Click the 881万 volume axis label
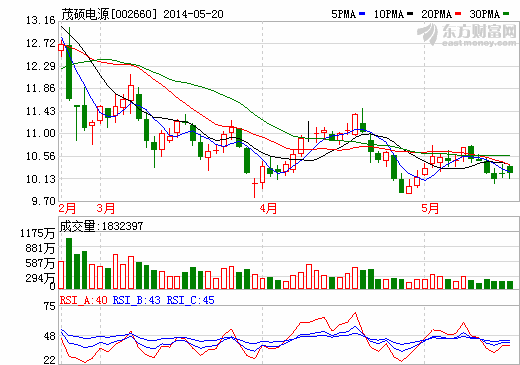This screenshot has height=365, width=520. pos(40,248)
